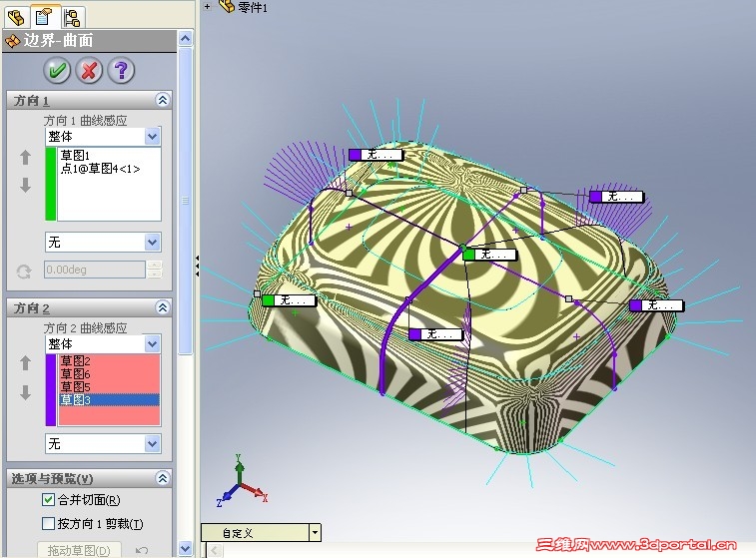Click the undo sketch drag arrow icon

[141, 550]
